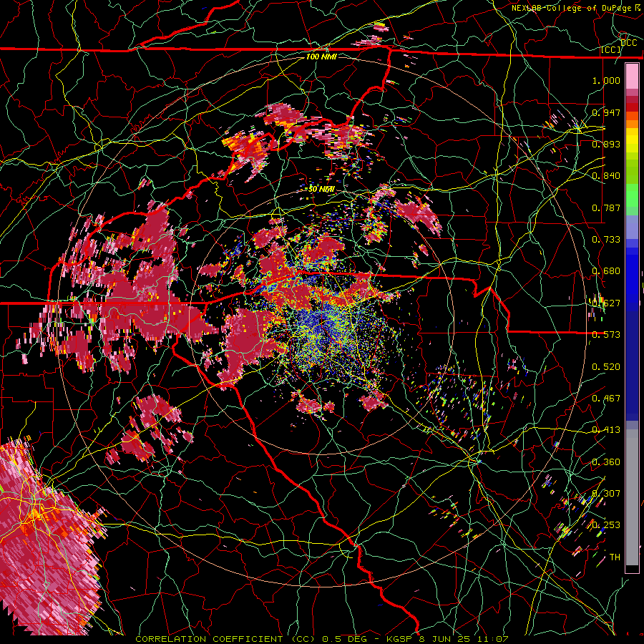Screen dimensions: 644x644
Task: Click the 50 NMI range ring label
Action: 321,189
